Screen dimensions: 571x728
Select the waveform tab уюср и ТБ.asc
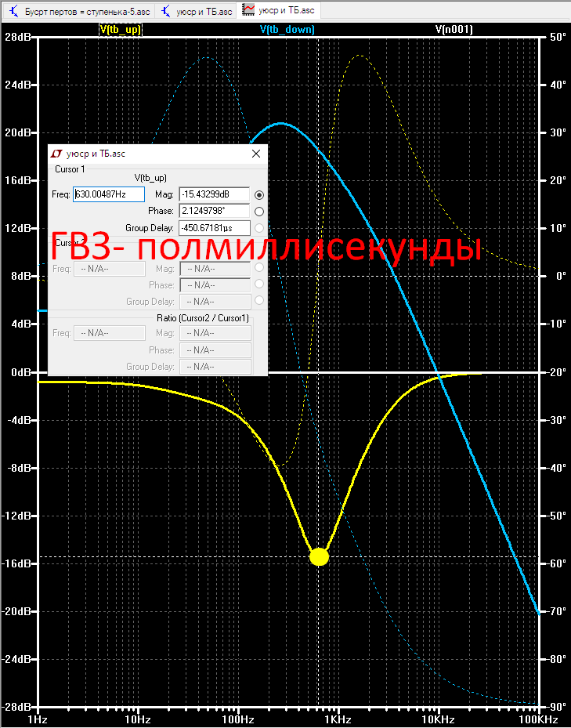click(x=279, y=10)
